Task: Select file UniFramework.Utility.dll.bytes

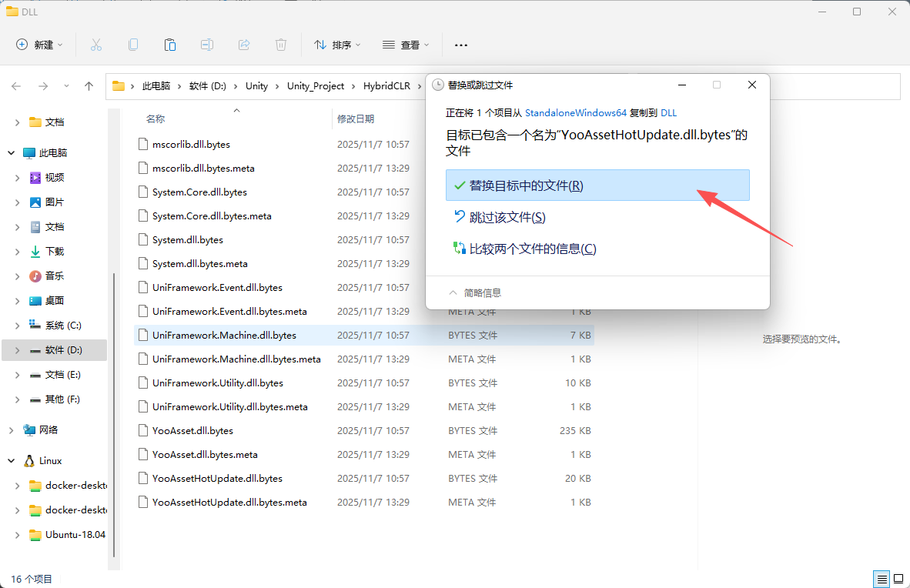Action: click(218, 383)
